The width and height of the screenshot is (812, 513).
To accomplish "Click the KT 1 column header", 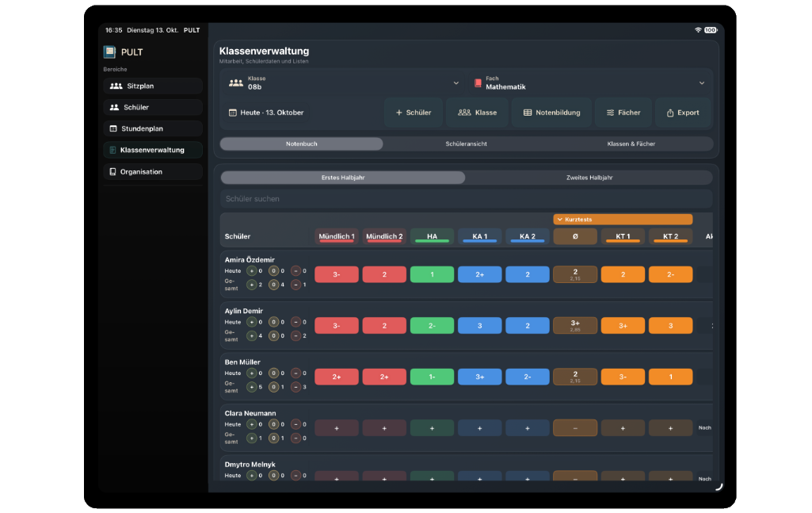I will [x=623, y=236].
